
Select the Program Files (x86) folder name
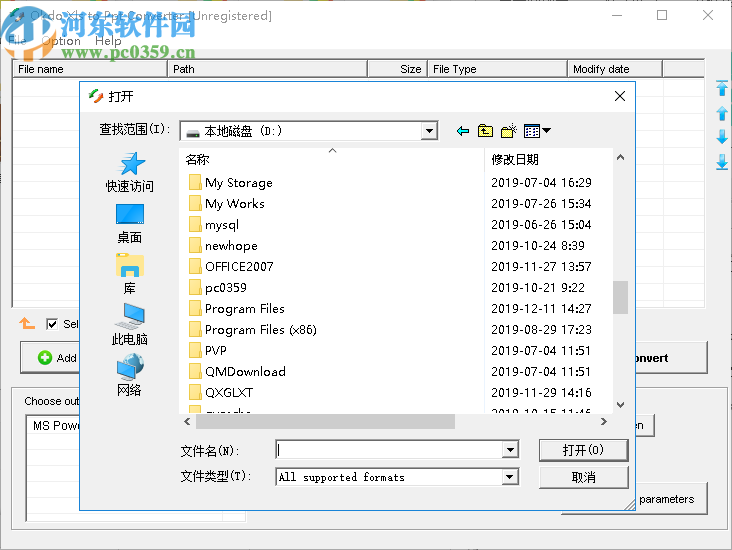(x=260, y=330)
